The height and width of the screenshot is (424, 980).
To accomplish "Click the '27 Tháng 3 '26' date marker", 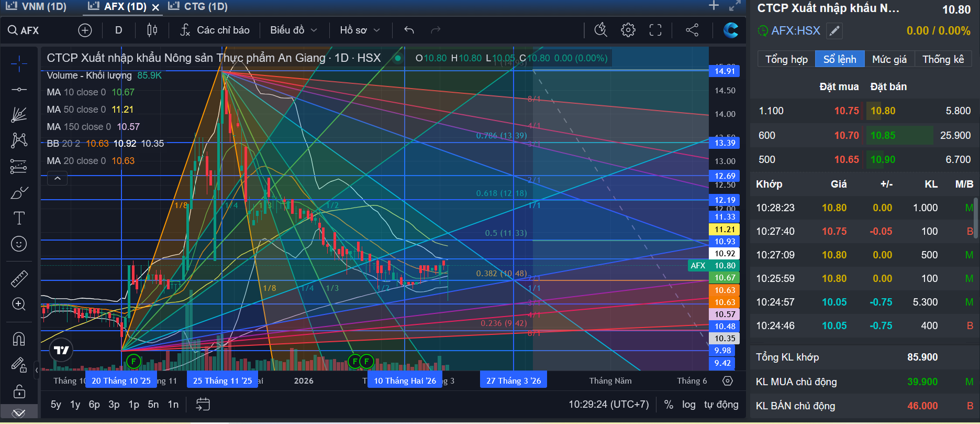I will coord(514,380).
